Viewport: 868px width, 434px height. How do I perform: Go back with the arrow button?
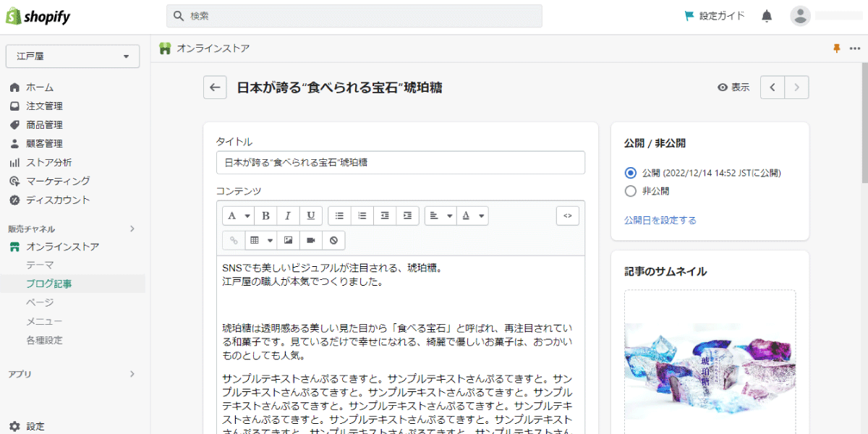(215, 88)
